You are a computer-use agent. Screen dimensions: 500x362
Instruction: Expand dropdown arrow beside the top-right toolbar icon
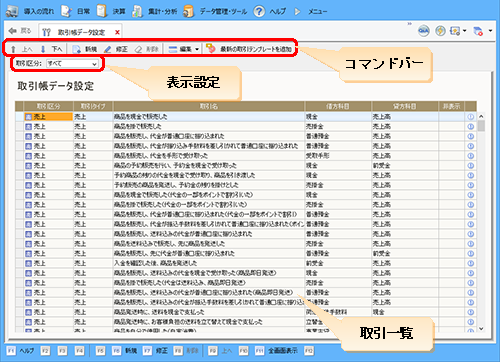point(490,31)
